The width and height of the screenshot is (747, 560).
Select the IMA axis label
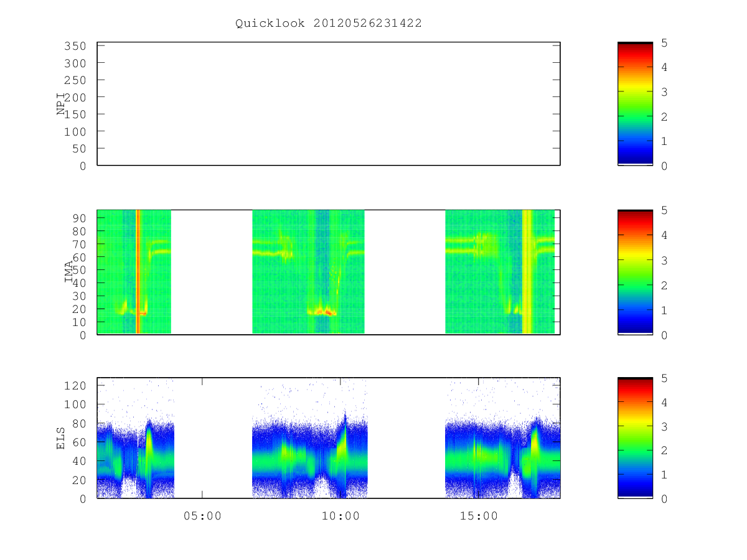[68, 272]
